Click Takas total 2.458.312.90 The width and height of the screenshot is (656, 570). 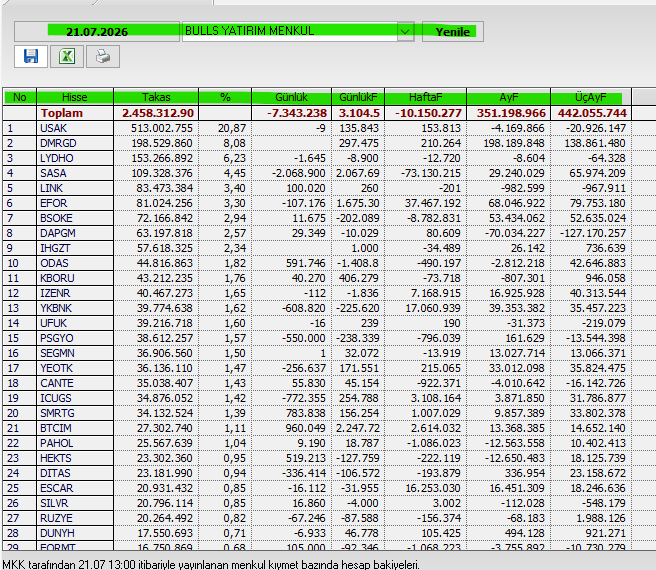pos(158,113)
